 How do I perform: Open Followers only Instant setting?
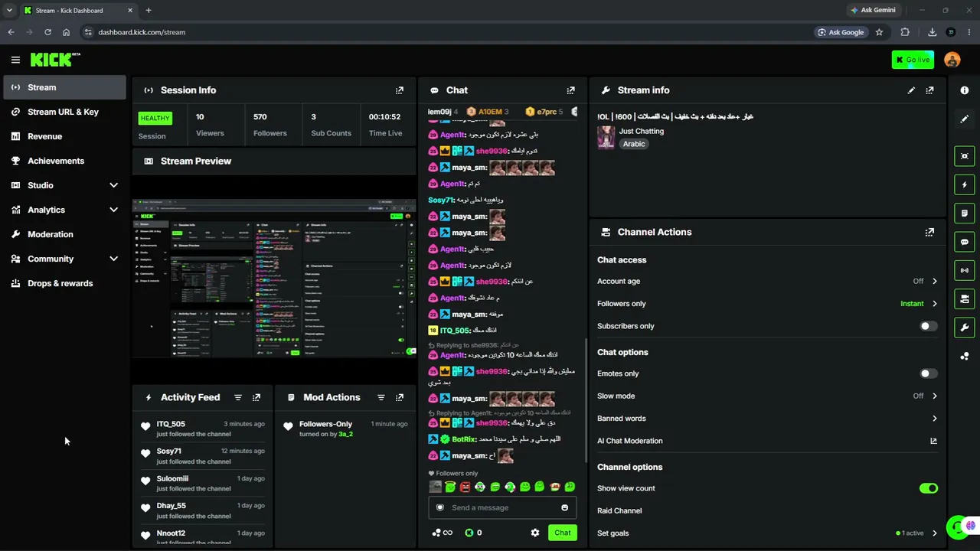tap(919, 304)
